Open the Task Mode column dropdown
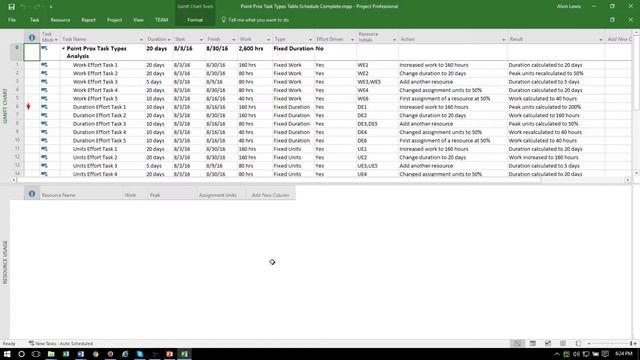 pyautogui.click(x=56, y=40)
